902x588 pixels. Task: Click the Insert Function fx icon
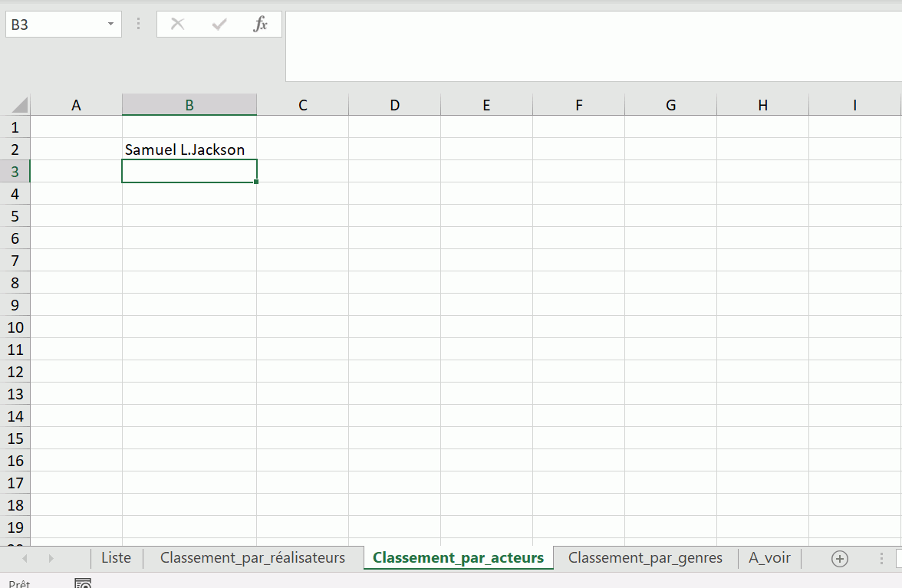pyautogui.click(x=261, y=25)
